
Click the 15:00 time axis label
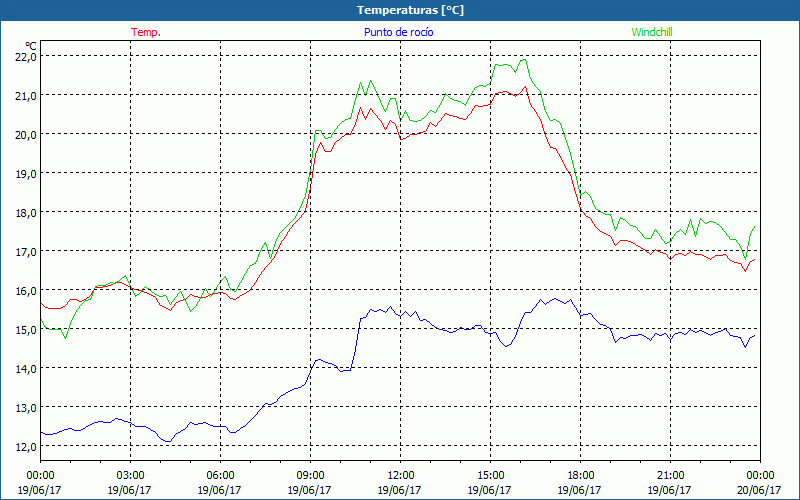[490, 476]
